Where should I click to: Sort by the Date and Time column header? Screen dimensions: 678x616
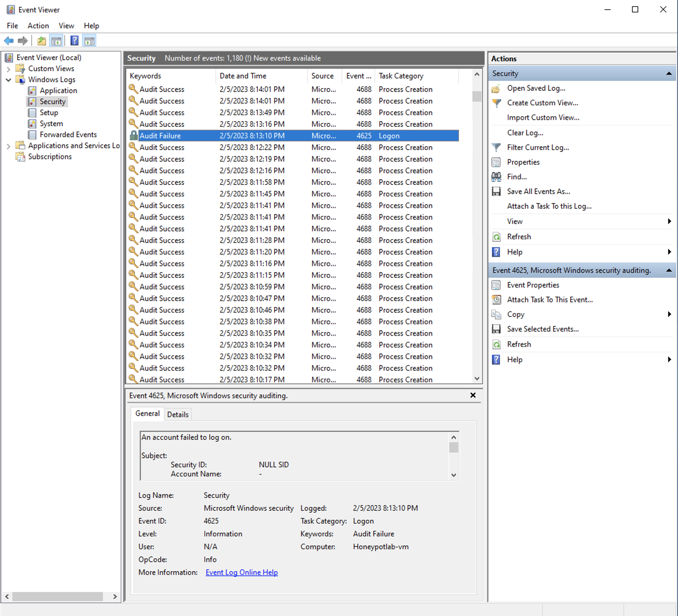[x=262, y=76]
